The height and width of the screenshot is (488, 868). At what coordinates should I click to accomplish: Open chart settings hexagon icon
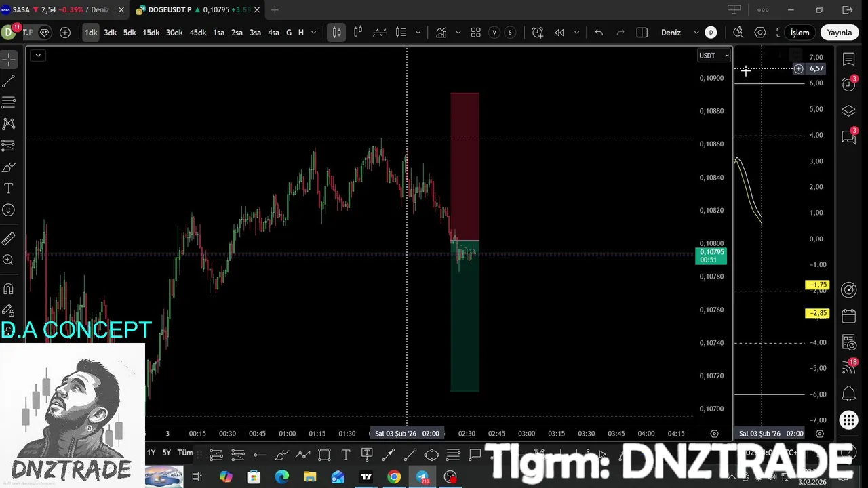point(760,33)
